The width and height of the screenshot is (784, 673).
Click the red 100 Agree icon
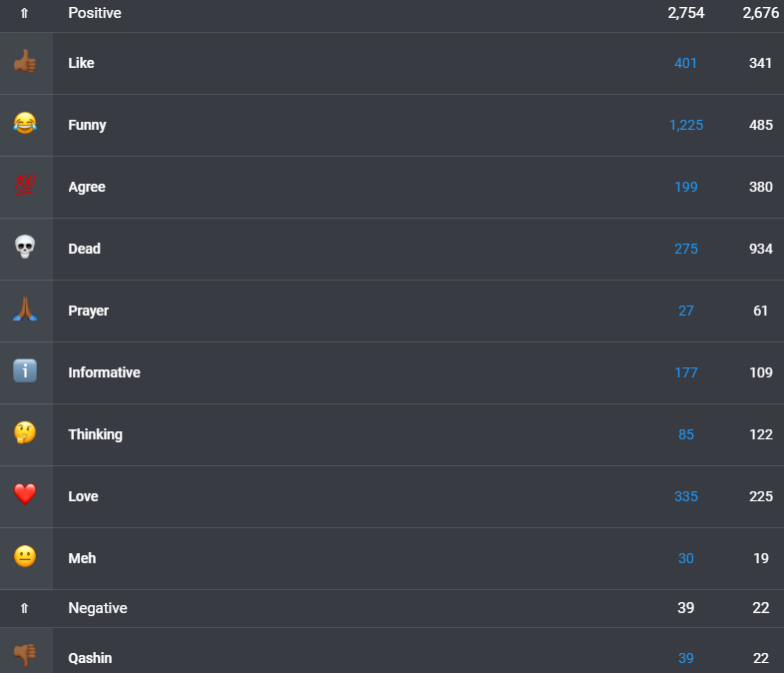point(25,185)
